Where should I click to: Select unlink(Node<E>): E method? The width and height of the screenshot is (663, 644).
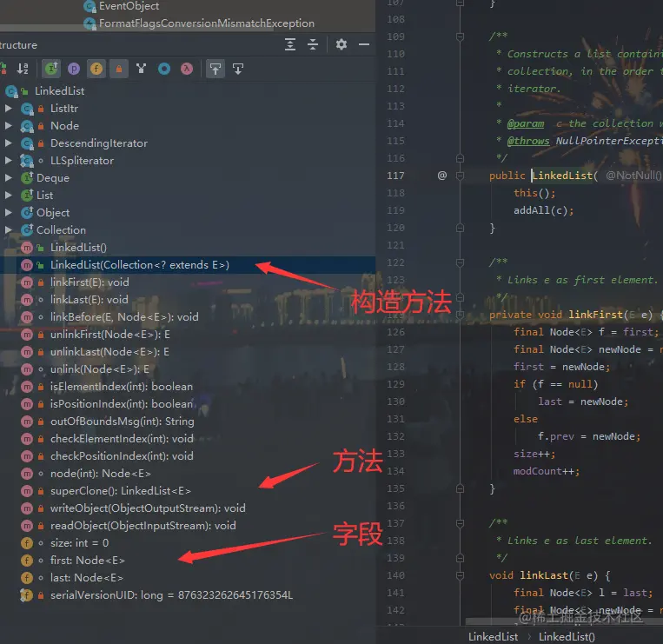[100, 369]
